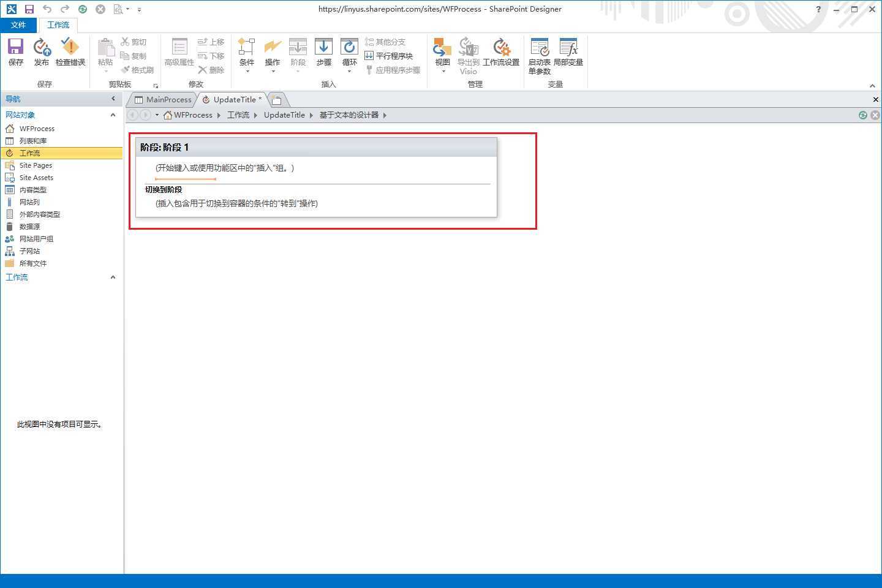Click the 切换到阶段 transition placeholder
882x588 pixels.
(x=236, y=203)
